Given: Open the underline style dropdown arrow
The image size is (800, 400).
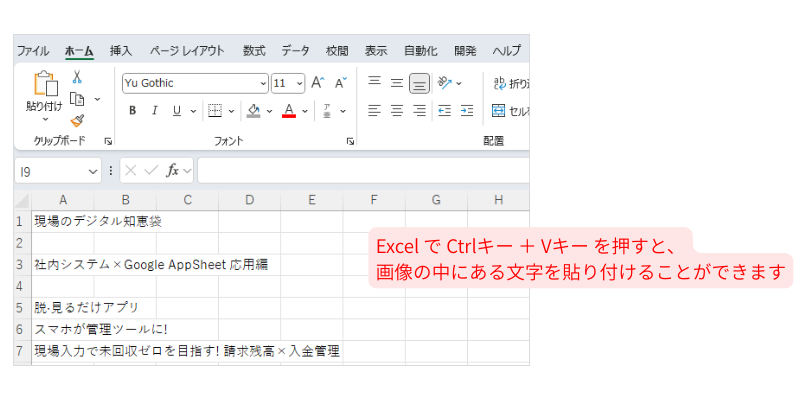Looking at the screenshot, I should click(193, 111).
